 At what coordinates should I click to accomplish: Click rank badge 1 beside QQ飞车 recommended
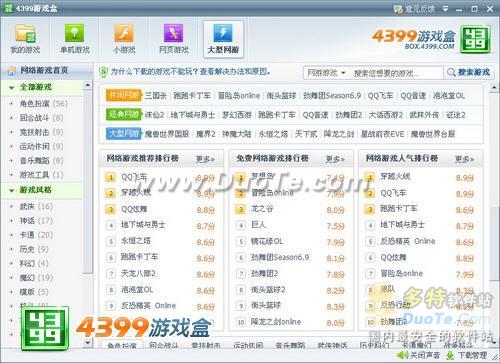pos(110,177)
